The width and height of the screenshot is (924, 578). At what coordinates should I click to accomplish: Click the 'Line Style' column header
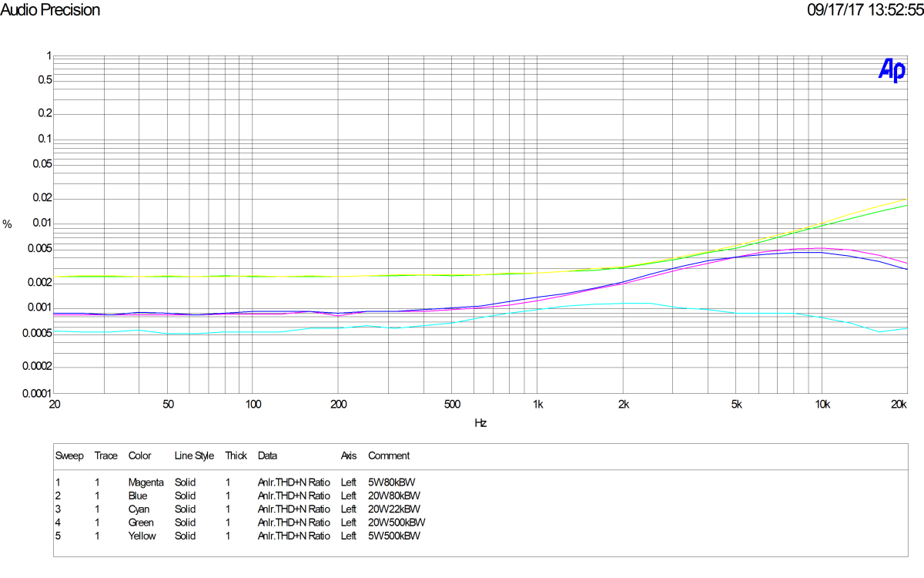pyautogui.click(x=194, y=456)
